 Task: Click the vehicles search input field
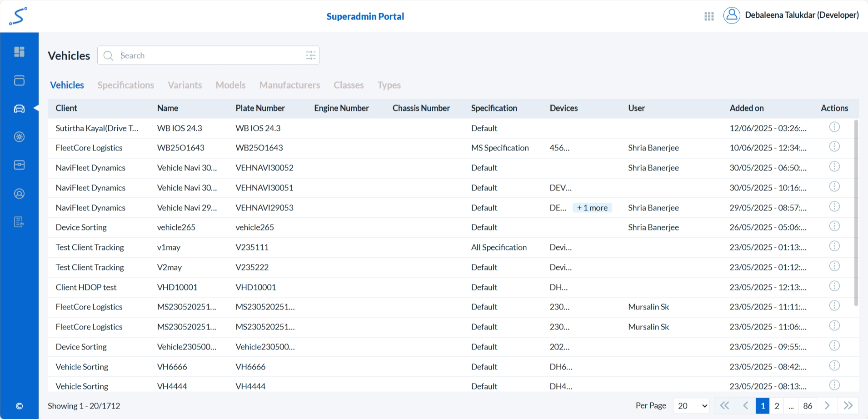[x=209, y=55]
